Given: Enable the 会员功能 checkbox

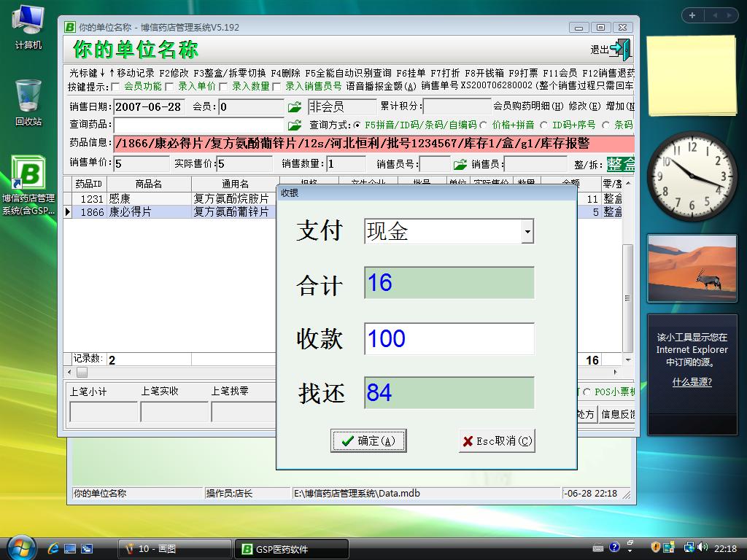Looking at the screenshot, I should coord(115,87).
